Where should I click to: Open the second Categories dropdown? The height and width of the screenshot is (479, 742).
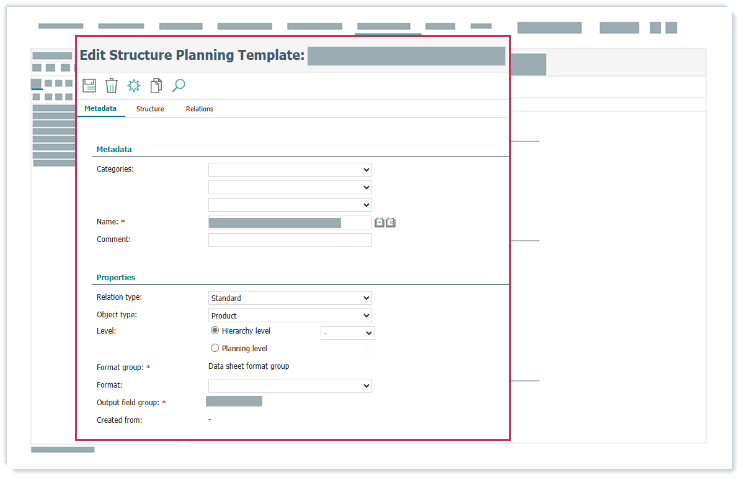click(289, 187)
